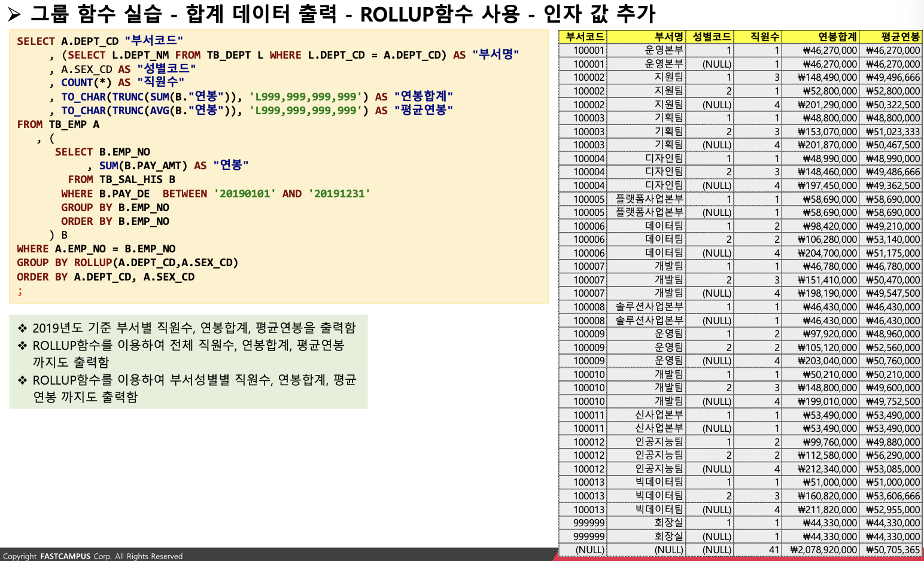This screenshot has height=561, width=924.
Task: Select the 데이터팀 subtotal ₩204,700,000
Action: point(820,253)
